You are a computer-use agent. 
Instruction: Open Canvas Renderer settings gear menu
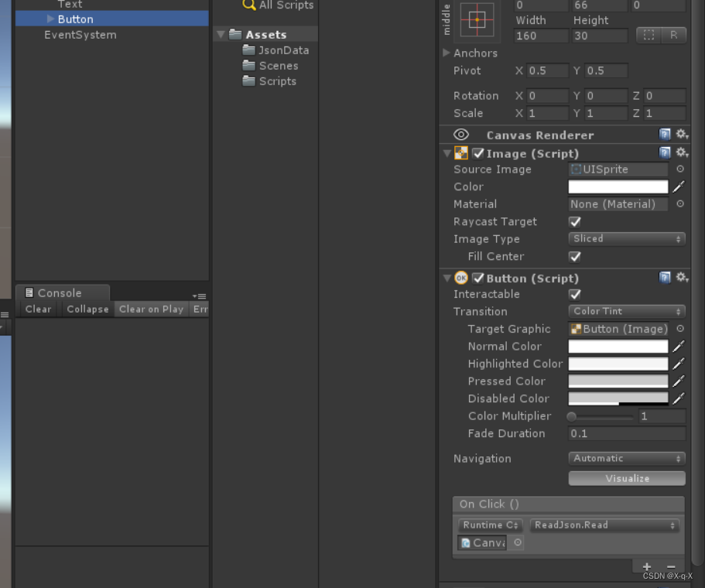(x=682, y=134)
